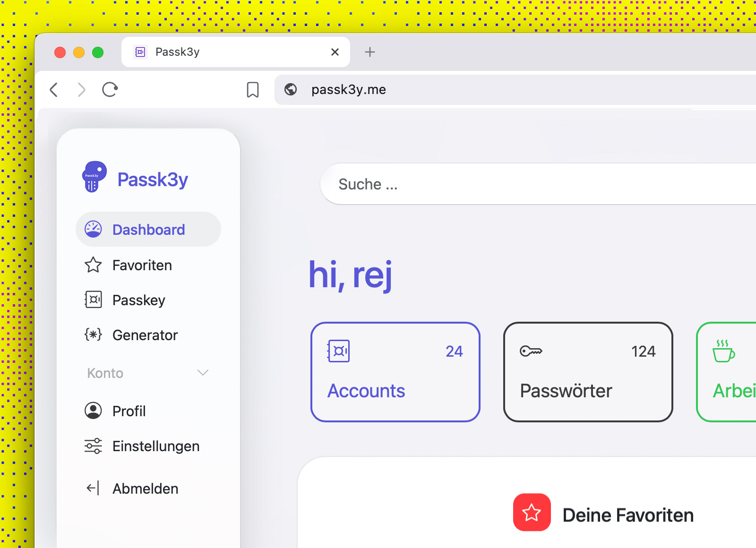The height and width of the screenshot is (548, 756).
Task: Open Generator in the sidebar
Action: coord(148,335)
